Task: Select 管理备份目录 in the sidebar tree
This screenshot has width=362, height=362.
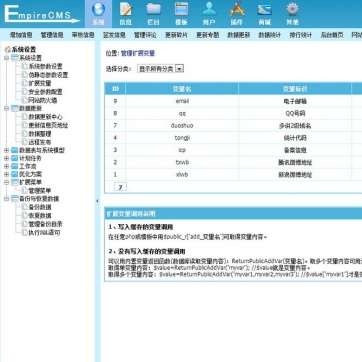Action: 46,224
